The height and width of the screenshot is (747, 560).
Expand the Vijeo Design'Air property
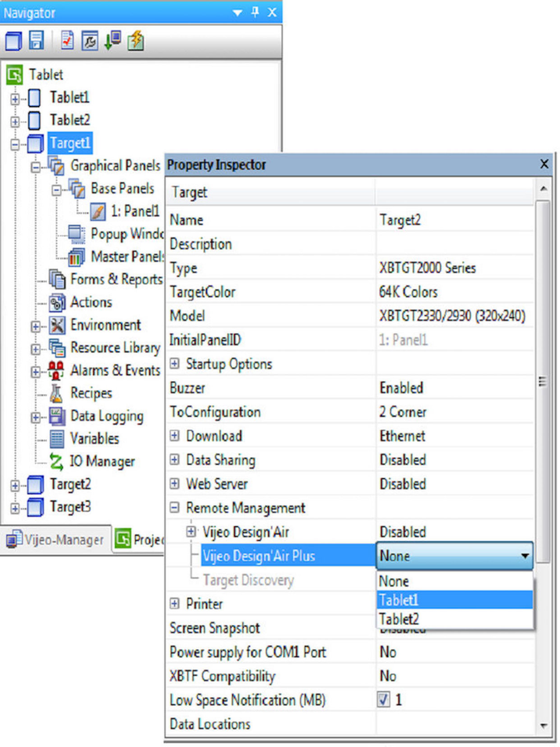tap(191, 531)
